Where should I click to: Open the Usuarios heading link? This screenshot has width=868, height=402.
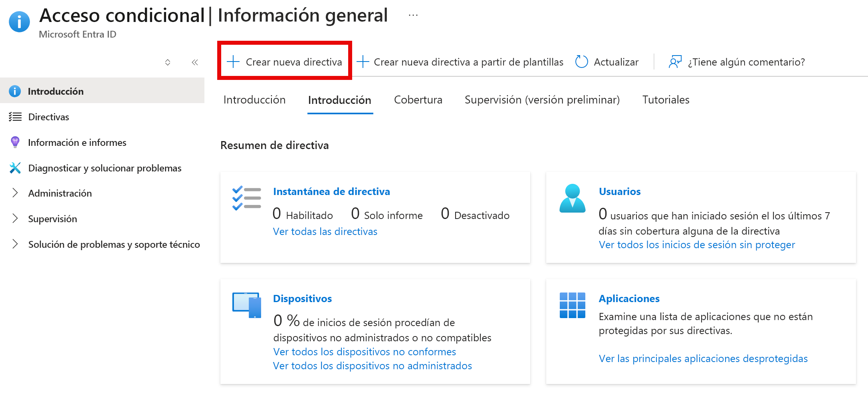pos(620,191)
